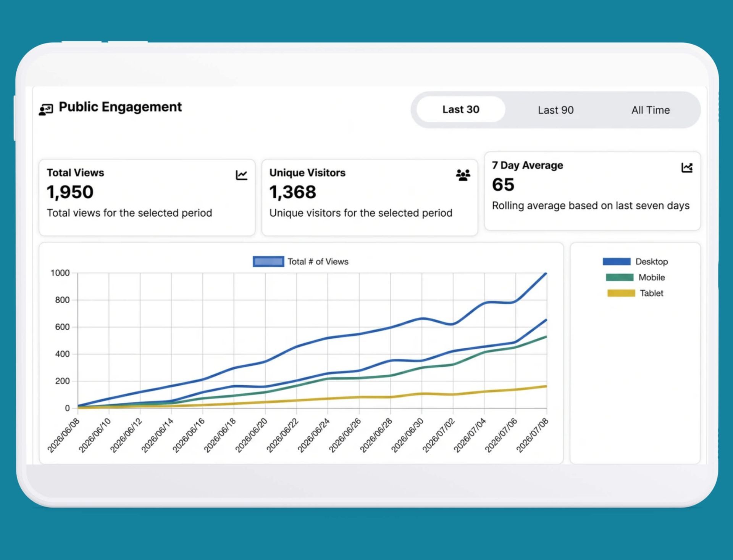Toggle the Desktop legend color swatch
The image size is (733, 560).
point(617,261)
